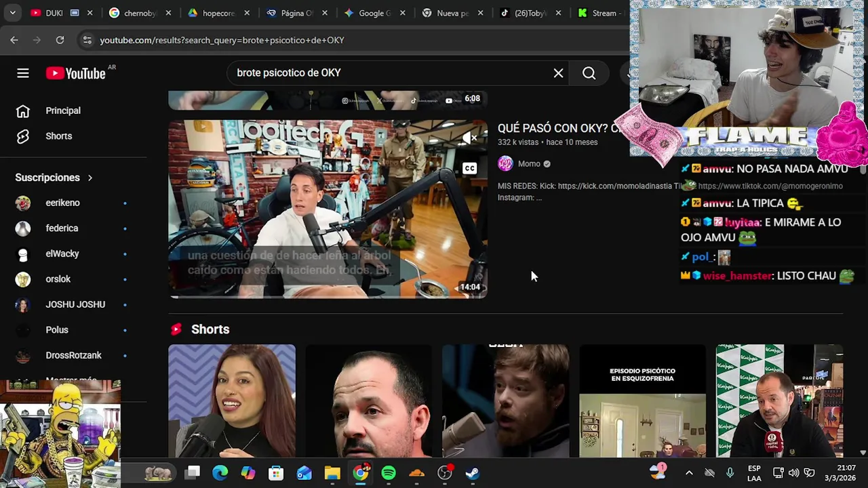Open volume control in system tray

(x=793, y=472)
